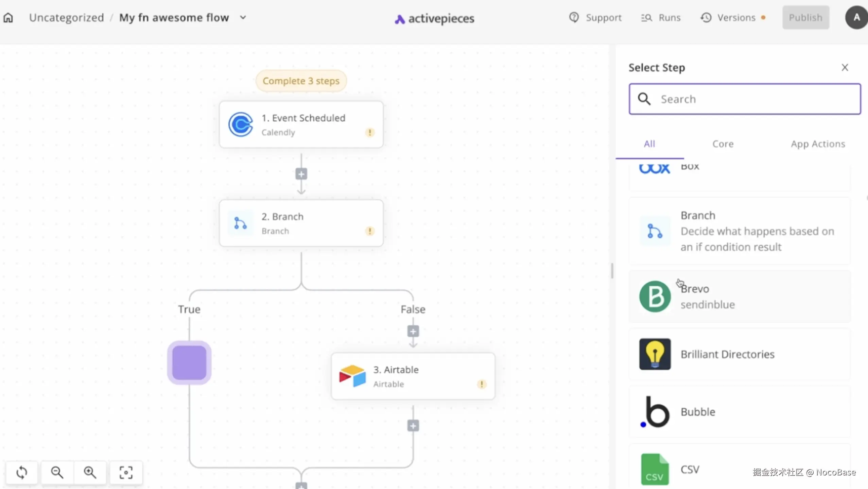Screen dimensions: 868x489
Task: Select the purple placeholder on True branch
Action: pyautogui.click(x=189, y=362)
